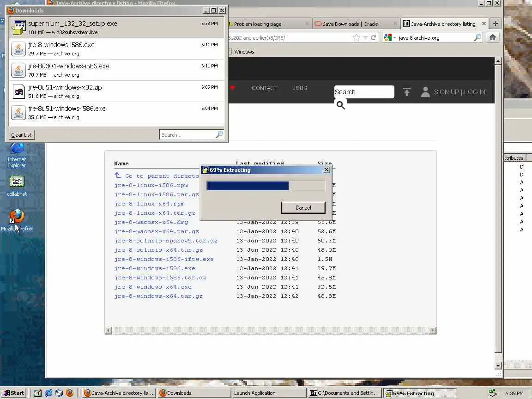Focus the archive.org Search input
532x399 pixels.
tap(364, 92)
